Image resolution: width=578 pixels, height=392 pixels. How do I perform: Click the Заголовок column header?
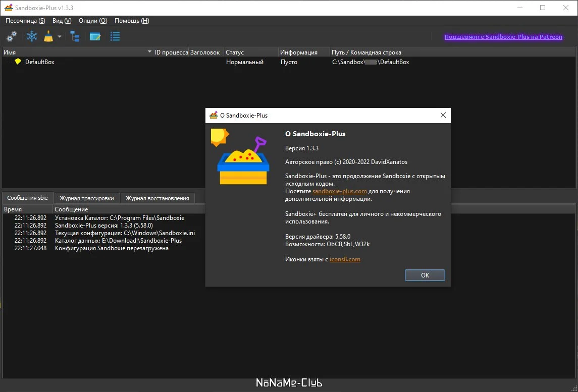pos(206,52)
